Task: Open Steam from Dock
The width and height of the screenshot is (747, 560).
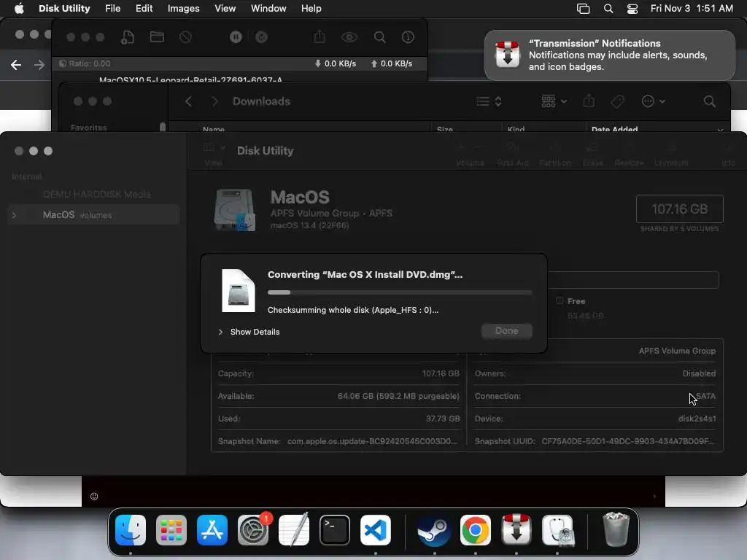Action: [435, 530]
